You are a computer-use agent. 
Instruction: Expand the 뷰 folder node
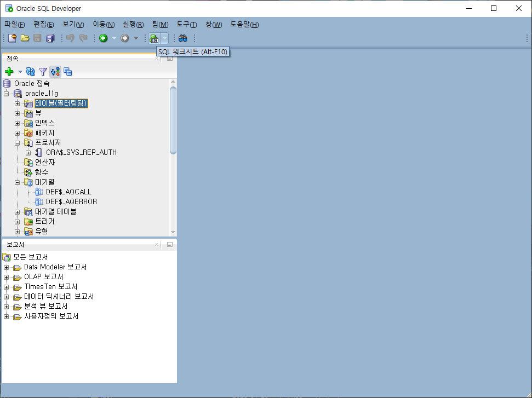[x=18, y=113]
